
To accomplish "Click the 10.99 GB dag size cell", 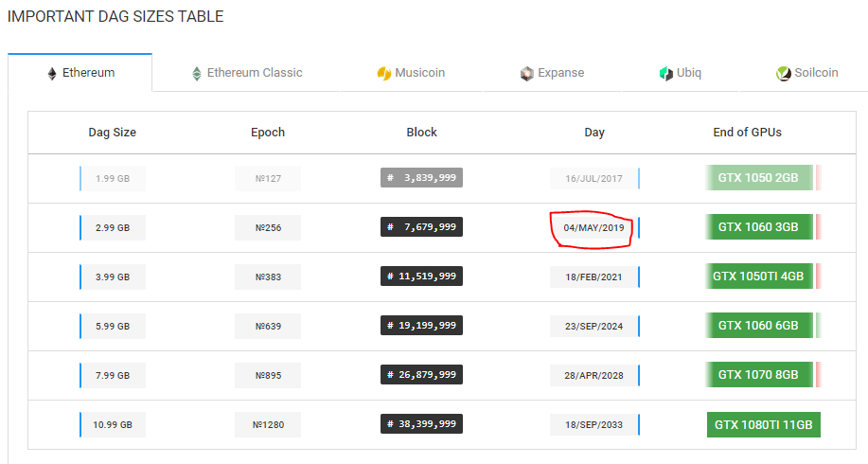I will pos(113,424).
